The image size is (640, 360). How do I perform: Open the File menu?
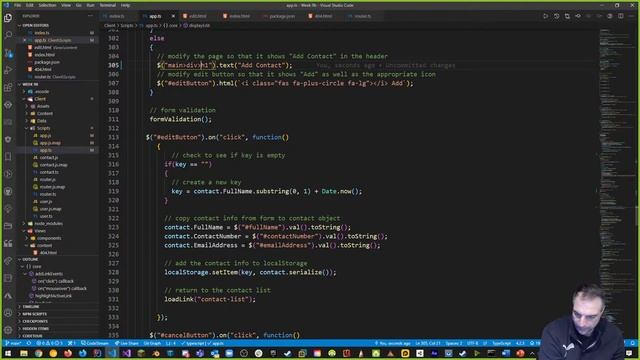18,5
